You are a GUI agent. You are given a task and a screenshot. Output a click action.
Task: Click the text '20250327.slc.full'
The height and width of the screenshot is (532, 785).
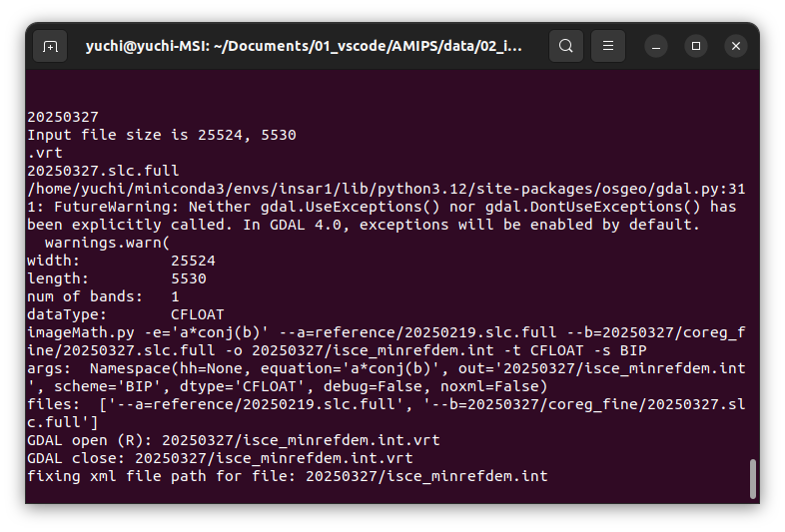103,171
